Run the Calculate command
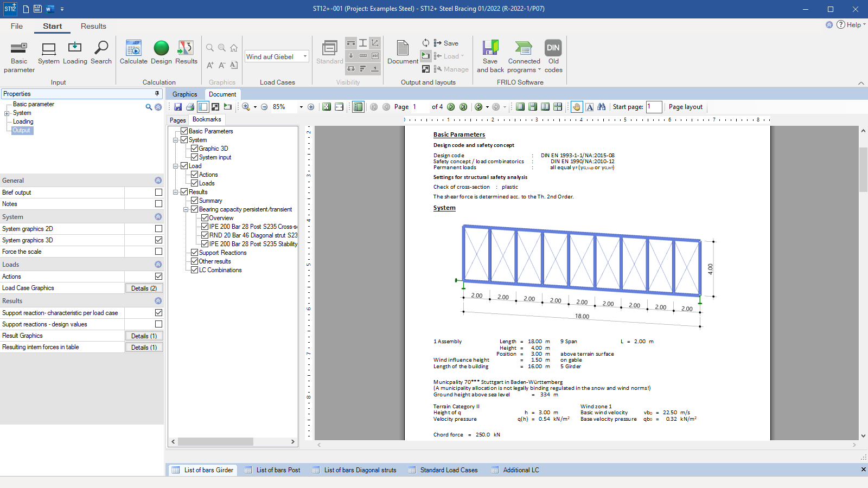The height and width of the screenshot is (488, 868). click(x=133, y=53)
